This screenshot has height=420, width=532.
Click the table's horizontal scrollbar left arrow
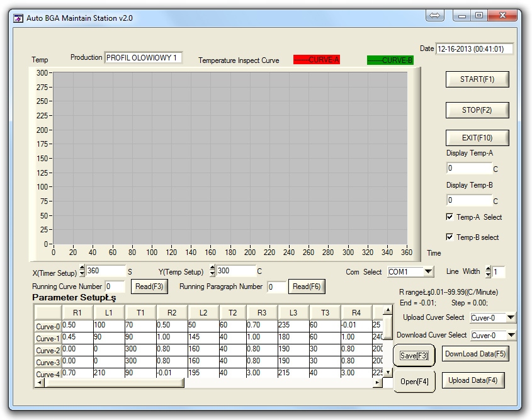[x=40, y=382]
